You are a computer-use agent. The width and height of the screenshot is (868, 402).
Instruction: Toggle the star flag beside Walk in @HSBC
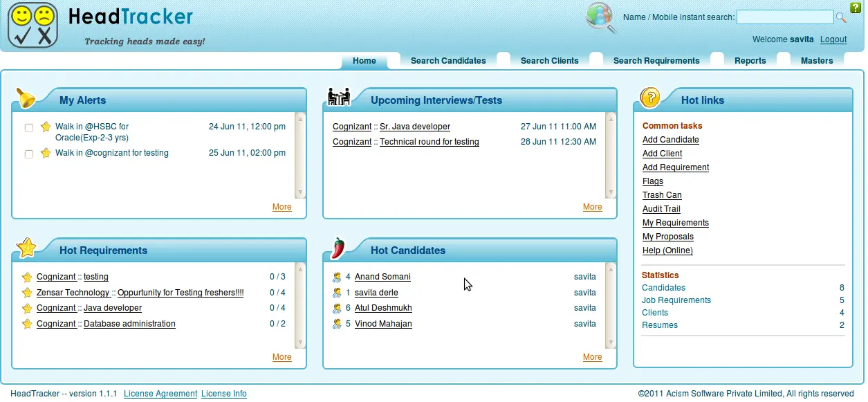click(x=45, y=127)
